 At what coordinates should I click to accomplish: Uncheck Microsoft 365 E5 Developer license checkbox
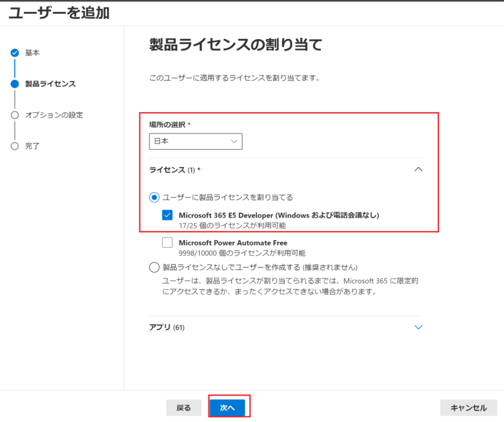coord(167,215)
